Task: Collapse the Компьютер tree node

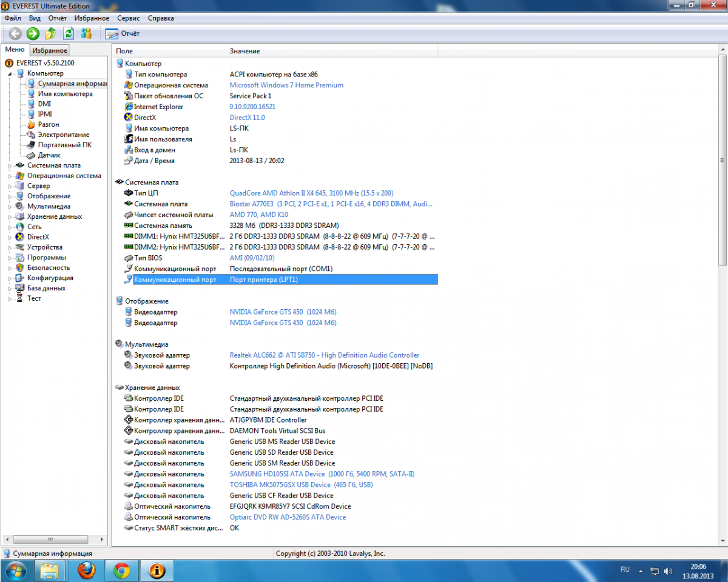Action: click(x=10, y=73)
